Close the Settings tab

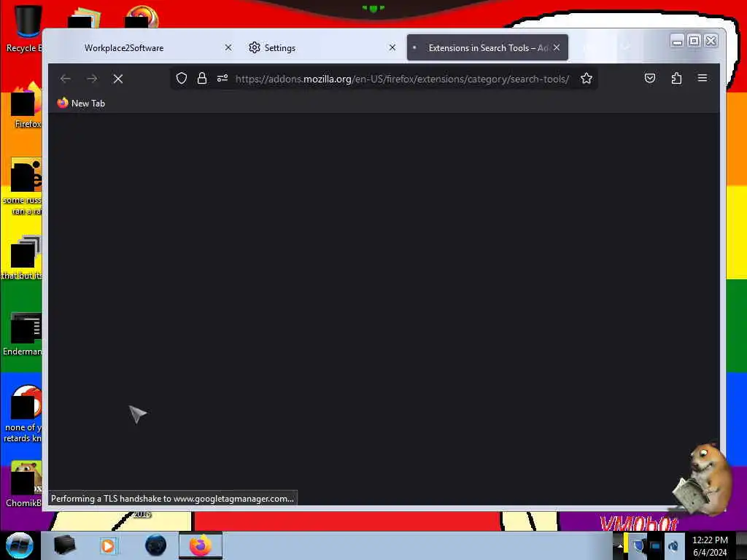pos(392,47)
